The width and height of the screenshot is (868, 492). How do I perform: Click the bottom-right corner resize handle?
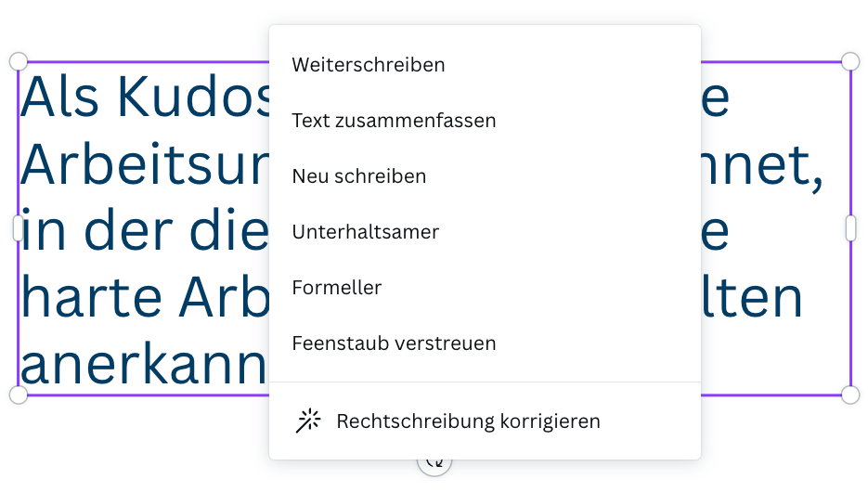pyautogui.click(x=850, y=395)
